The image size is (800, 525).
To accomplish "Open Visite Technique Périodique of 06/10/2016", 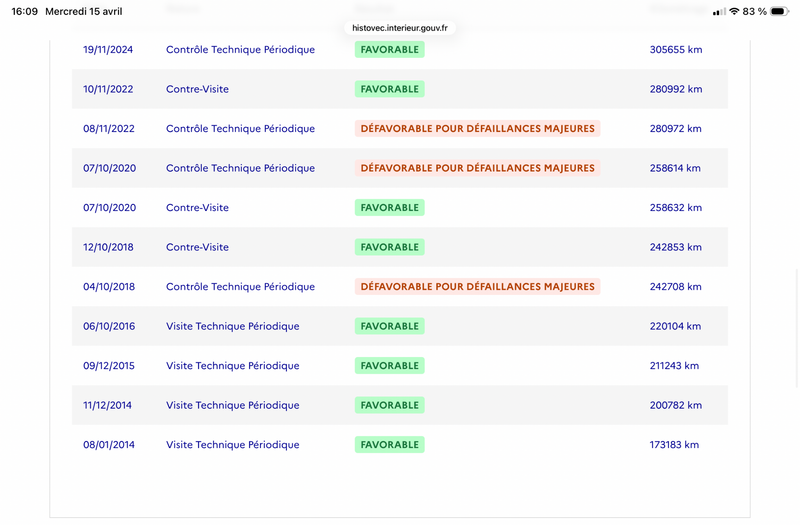I will click(x=233, y=326).
